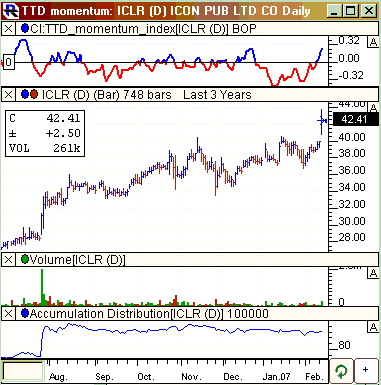Close the TTD momentum index BOP pane
This screenshot has height=385, width=381.
pos(8,29)
